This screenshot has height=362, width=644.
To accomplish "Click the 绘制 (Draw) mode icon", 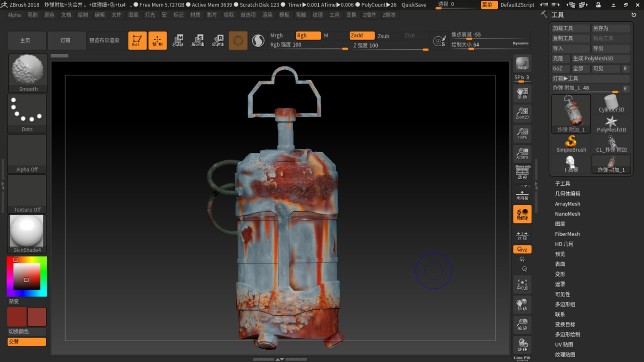I will pyautogui.click(x=157, y=41).
